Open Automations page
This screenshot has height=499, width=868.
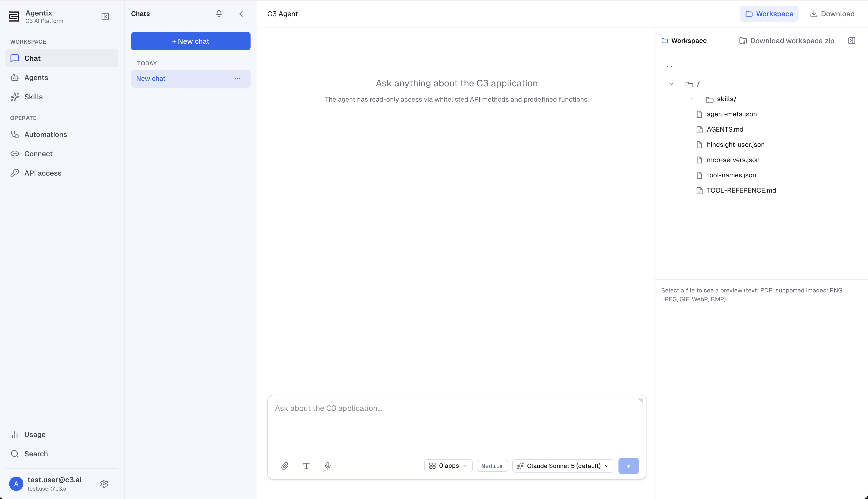(x=62, y=134)
